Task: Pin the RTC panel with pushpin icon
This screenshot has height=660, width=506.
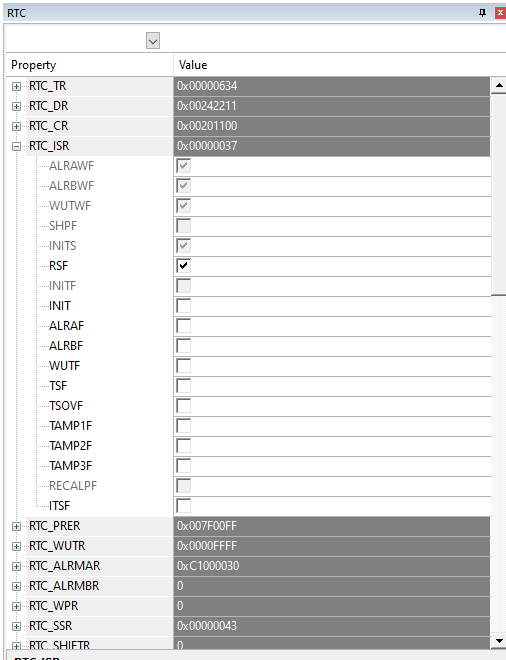Action: (x=482, y=13)
